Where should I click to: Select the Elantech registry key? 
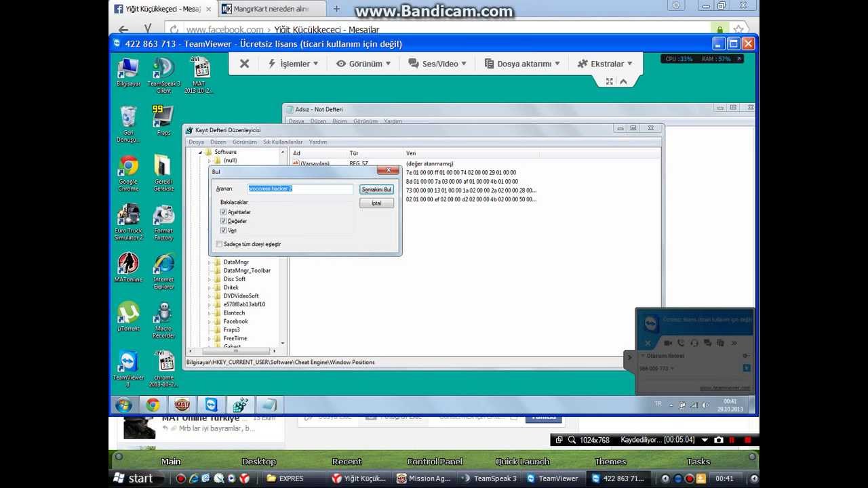(x=234, y=313)
